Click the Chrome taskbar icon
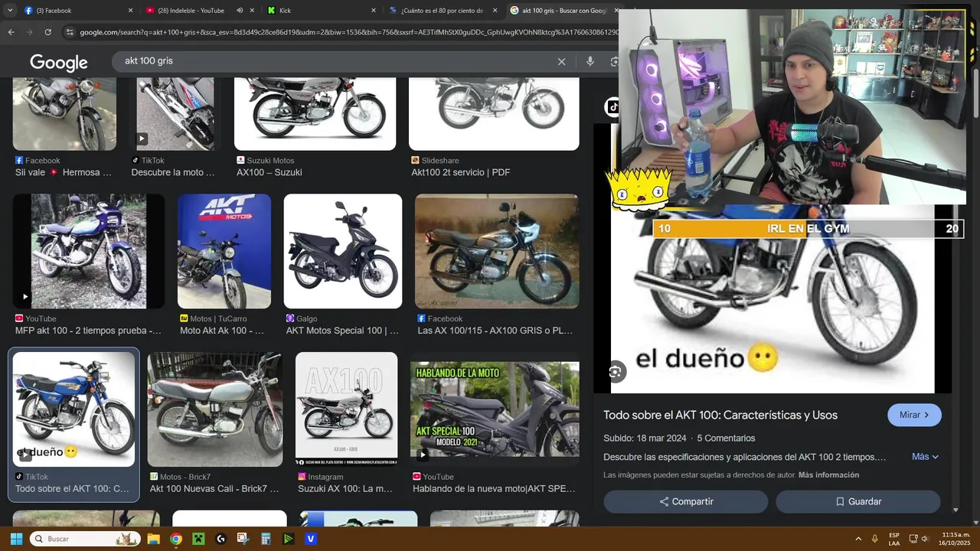 point(176,539)
